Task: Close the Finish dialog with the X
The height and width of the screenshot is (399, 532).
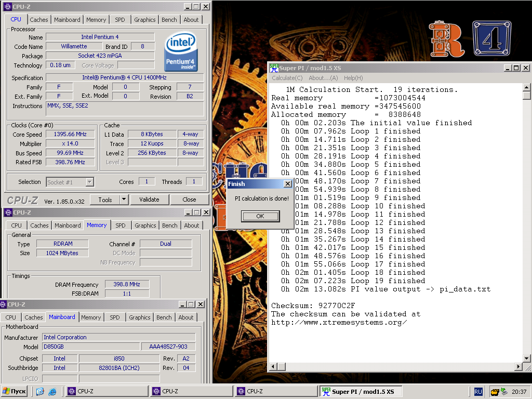Action: click(x=288, y=183)
